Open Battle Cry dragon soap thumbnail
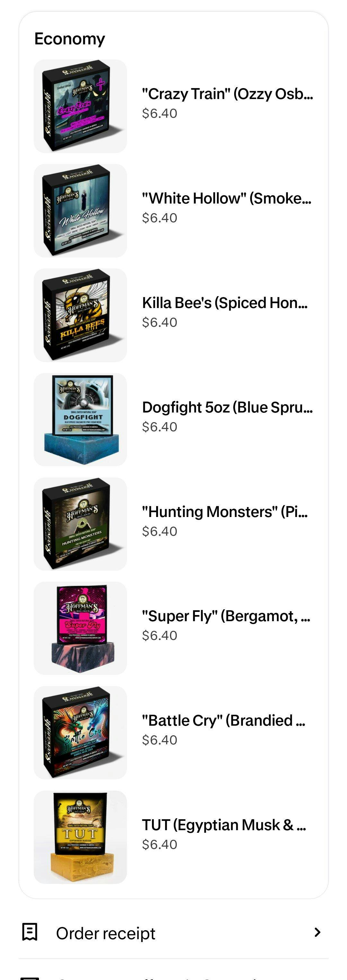This screenshot has width=347, height=980. 80,733
